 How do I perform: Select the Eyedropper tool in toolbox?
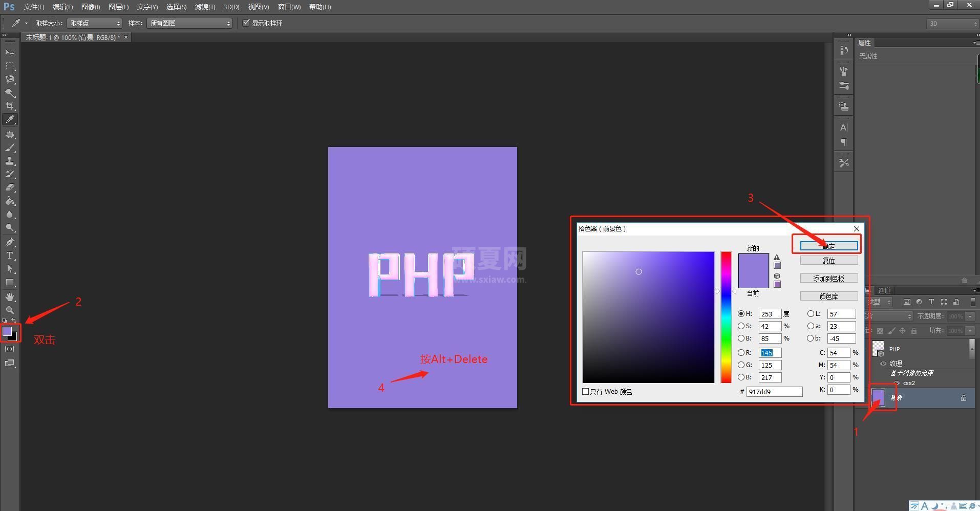tap(10, 120)
